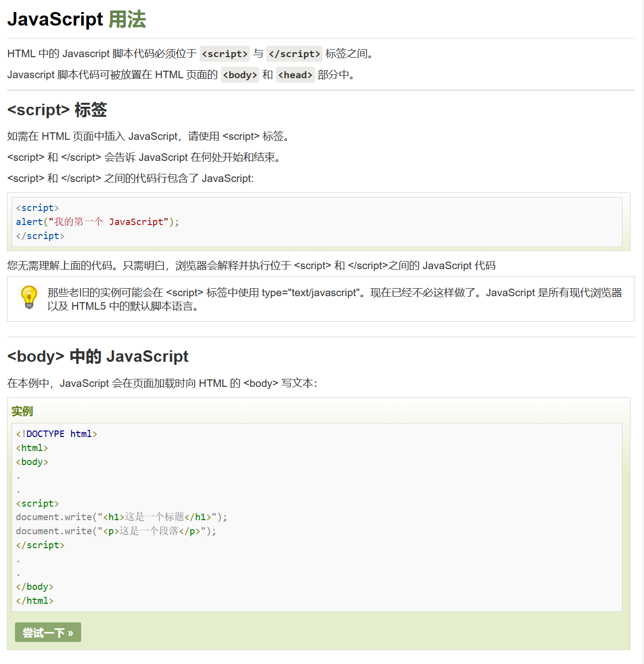This screenshot has width=644, height=664.
Task: Select the inline <head> code tag
Action: (x=295, y=75)
